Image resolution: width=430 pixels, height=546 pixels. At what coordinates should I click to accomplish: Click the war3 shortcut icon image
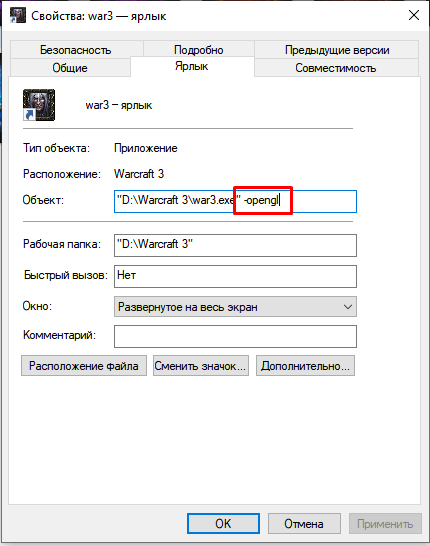point(39,105)
